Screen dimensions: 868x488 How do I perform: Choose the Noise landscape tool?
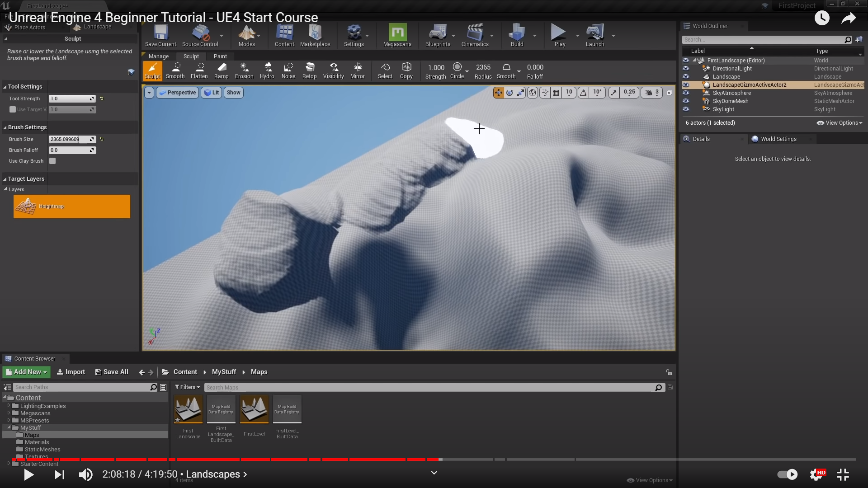[288, 71]
